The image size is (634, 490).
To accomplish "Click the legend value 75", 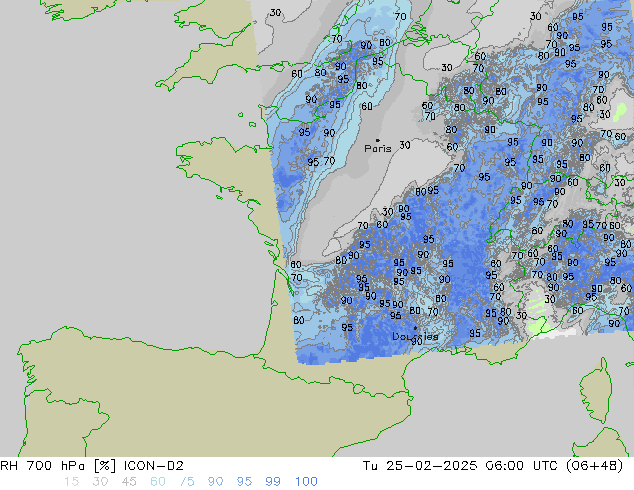I will pyautogui.click(x=187, y=482).
